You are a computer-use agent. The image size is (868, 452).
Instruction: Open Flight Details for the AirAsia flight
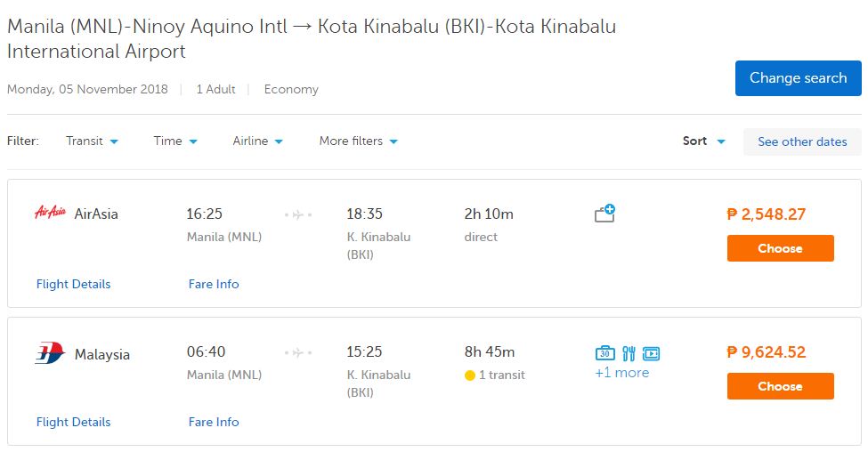tap(74, 284)
